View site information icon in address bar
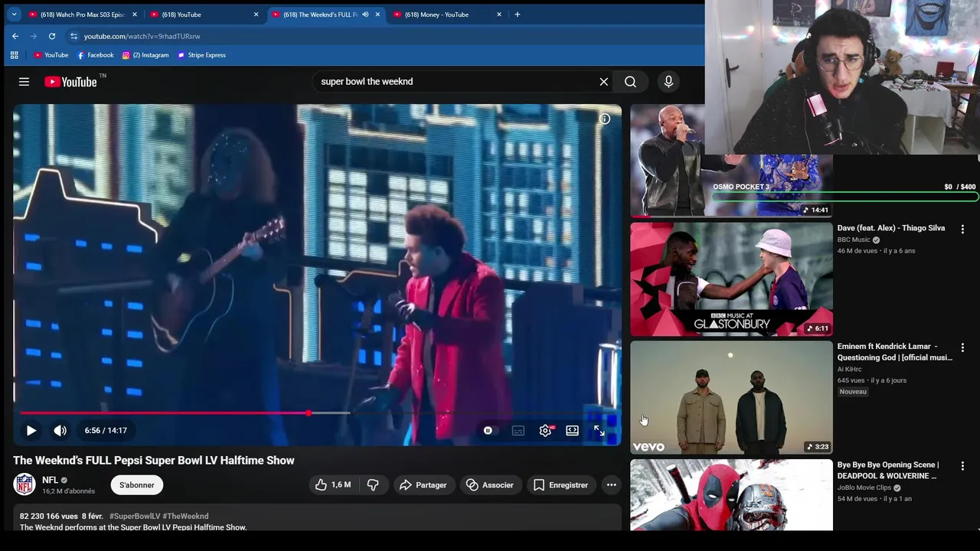Viewport: 980px width, 551px height. click(73, 36)
